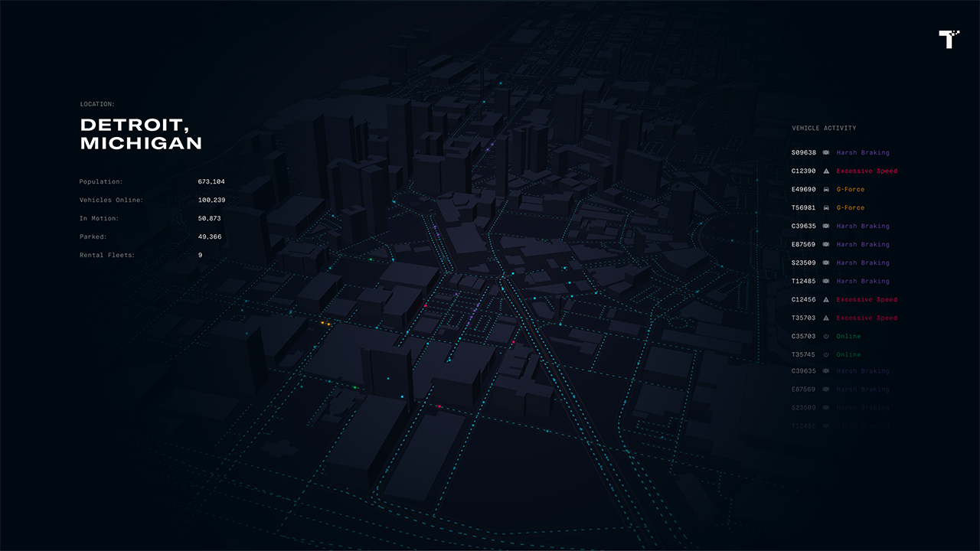Click the Vehicle Activity panel heading
Image resolution: width=980 pixels, height=551 pixels.
[x=824, y=129]
